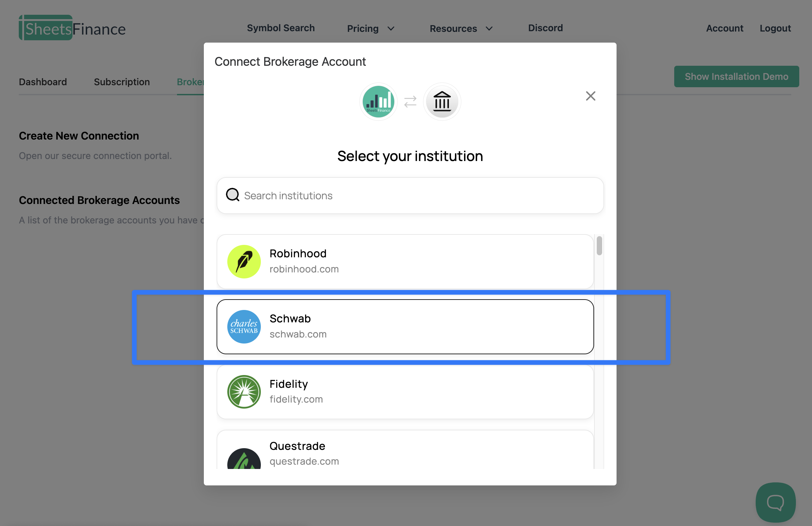Click the Create New Connection heading

click(x=79, y=136)
